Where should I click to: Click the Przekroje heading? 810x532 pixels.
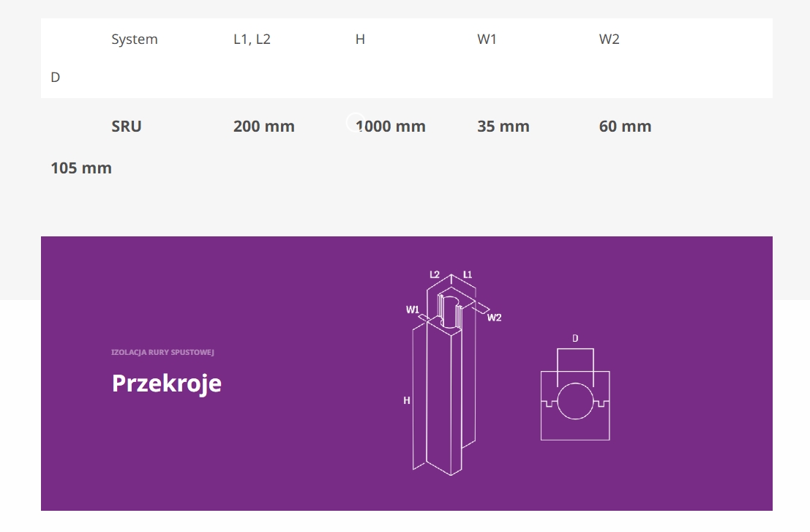click(x=167, y=383)
